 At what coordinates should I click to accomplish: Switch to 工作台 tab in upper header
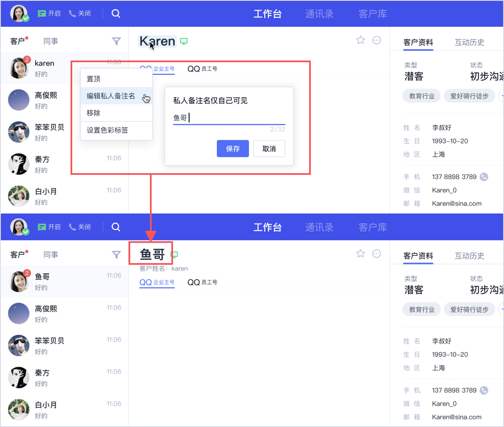pyautogui.click(x=268, y=14)
